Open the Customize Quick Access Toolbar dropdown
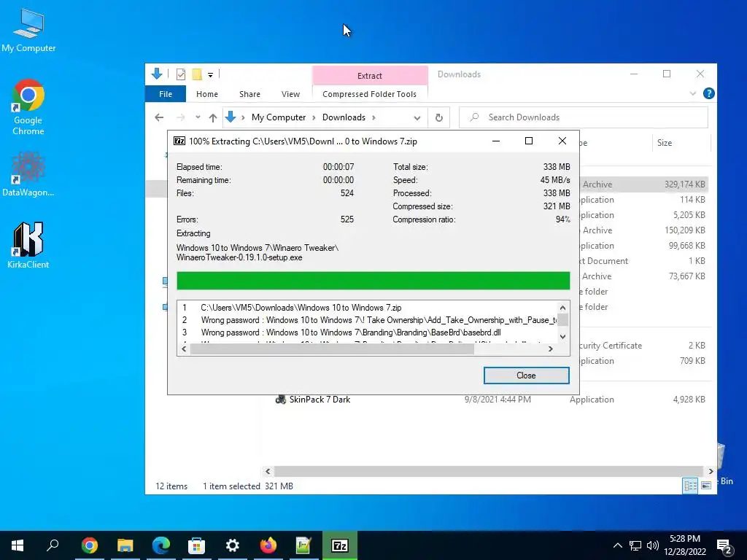Screen dimensions: 747x560 pyautogui.click(x=210, y=75)
